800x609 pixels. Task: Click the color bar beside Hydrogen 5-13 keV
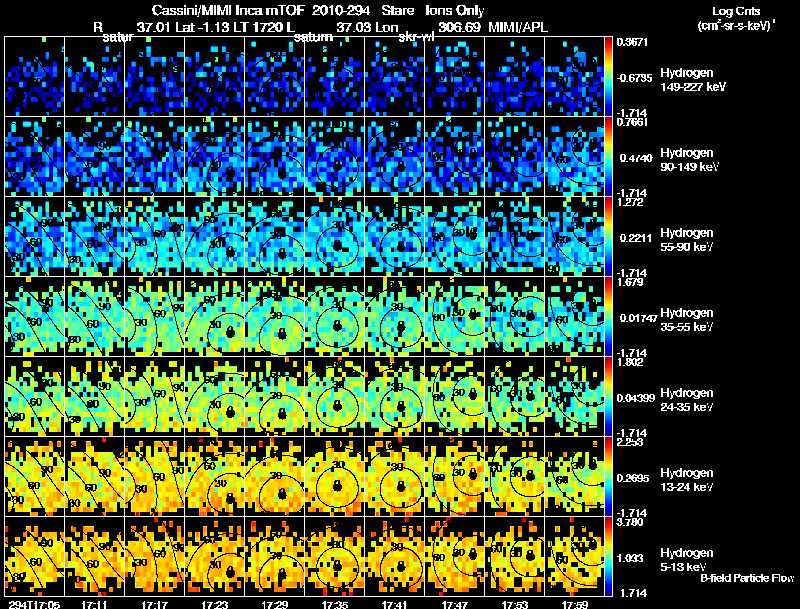point(608,557)
